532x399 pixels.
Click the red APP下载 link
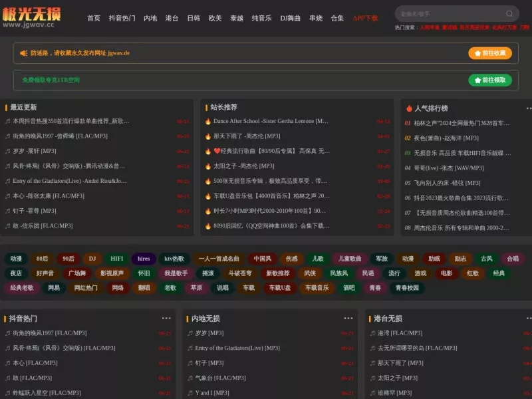pyautogui.click(x=365, y=18)
